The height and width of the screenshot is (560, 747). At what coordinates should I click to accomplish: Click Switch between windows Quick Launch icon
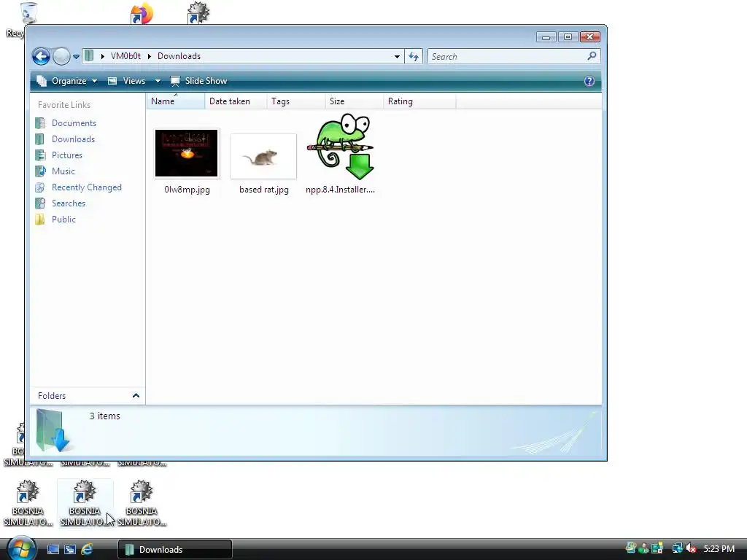click(70, 550)
